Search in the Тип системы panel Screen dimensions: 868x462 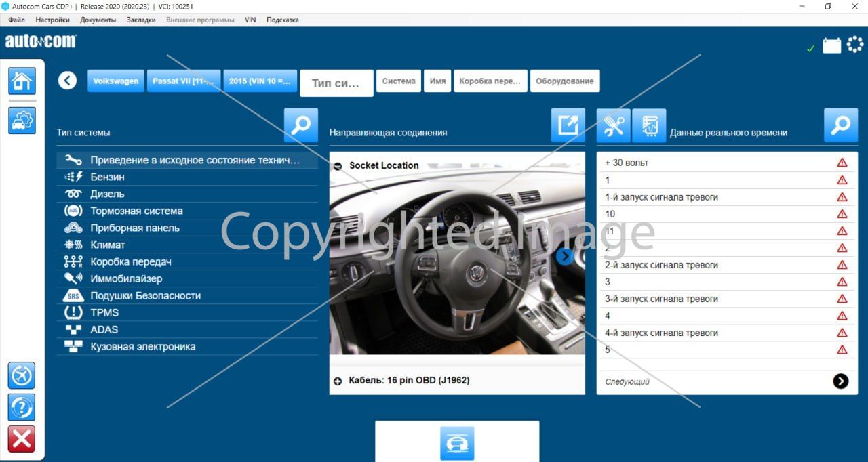[x=301, y=125]
